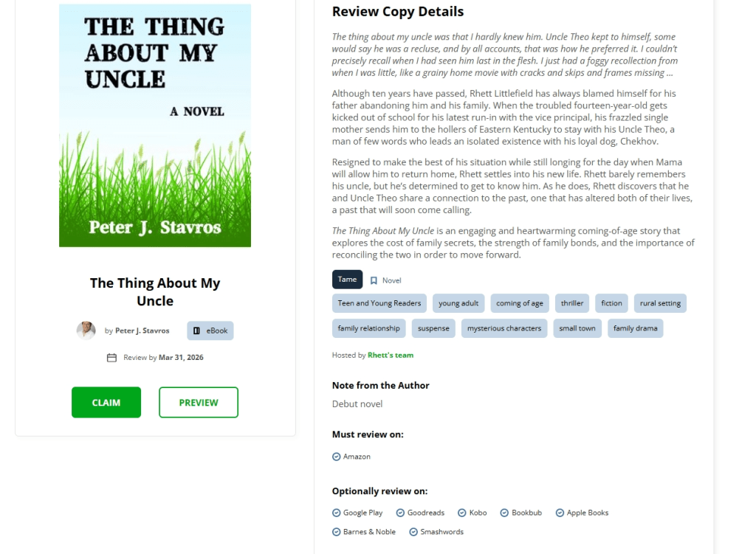Select the Tame heat level tag

347,280
